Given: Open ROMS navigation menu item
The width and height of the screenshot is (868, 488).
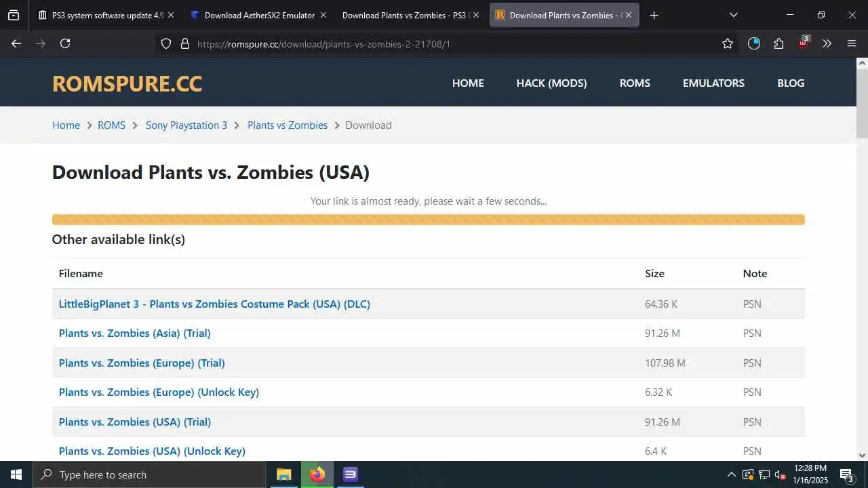Looking at the screenshot, I should [x=635, y=83].
